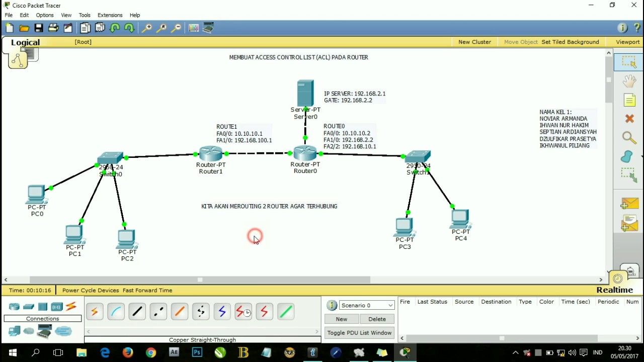Click Toggle PDU List Window button
Image resolution: width=644 pixels, height=362 pixels.
point(359,333)
